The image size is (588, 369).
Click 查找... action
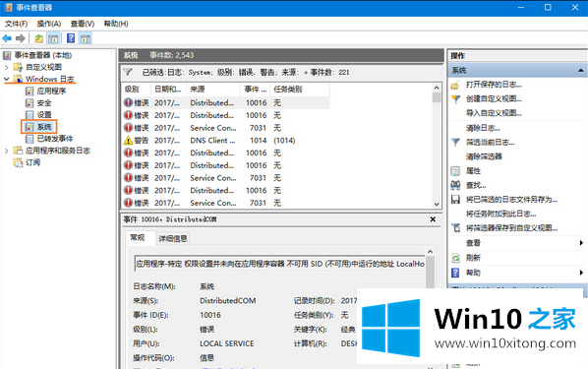tap(476, 185)
